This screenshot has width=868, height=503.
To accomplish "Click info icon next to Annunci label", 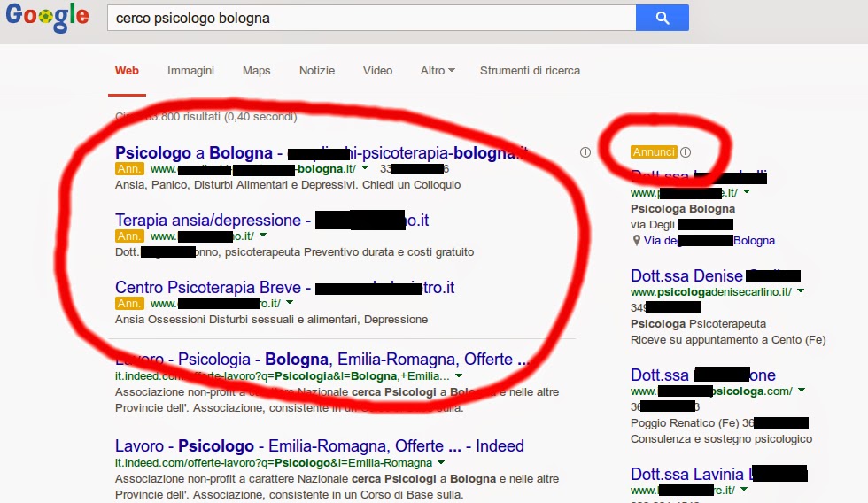I will tap(686, 152).
